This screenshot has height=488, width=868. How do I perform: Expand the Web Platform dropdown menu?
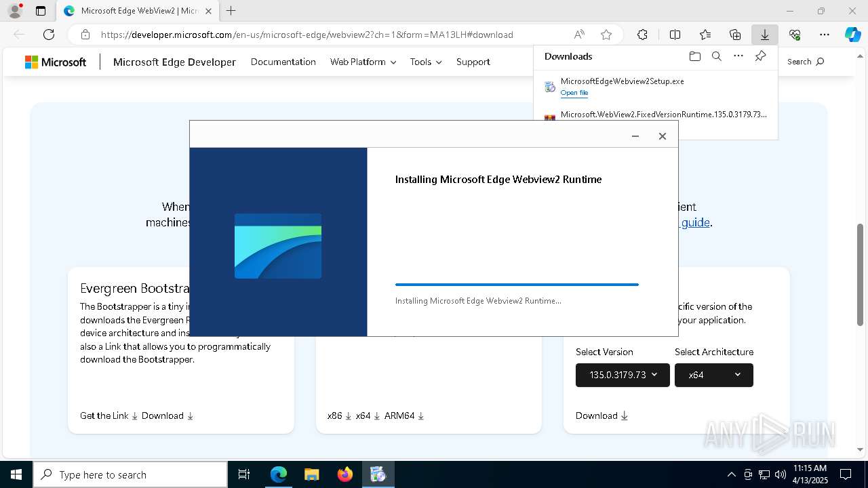[x=362, y=62]
